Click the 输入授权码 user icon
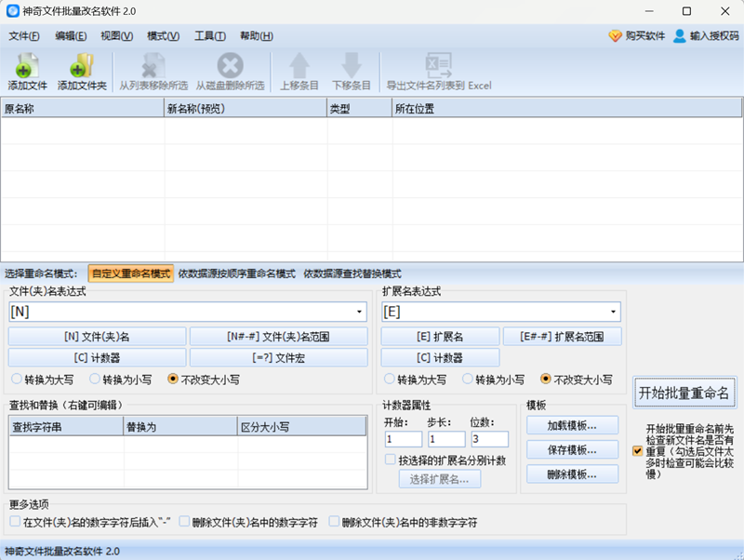Image resolution: width=744 pixels, height=560 pixels. [680, 36]
